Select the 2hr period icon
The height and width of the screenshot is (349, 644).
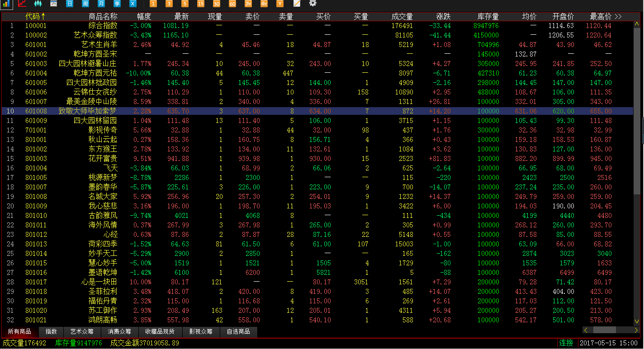(x=248, y=4)
